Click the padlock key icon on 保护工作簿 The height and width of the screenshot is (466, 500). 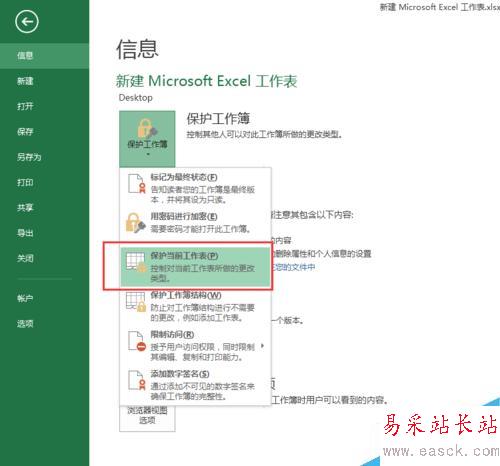147,129
